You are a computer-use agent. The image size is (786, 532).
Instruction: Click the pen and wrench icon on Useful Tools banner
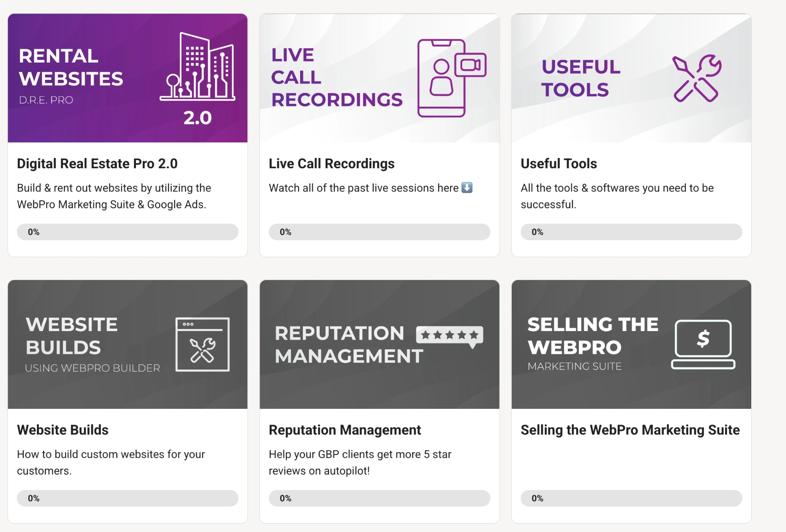[697, 78]
